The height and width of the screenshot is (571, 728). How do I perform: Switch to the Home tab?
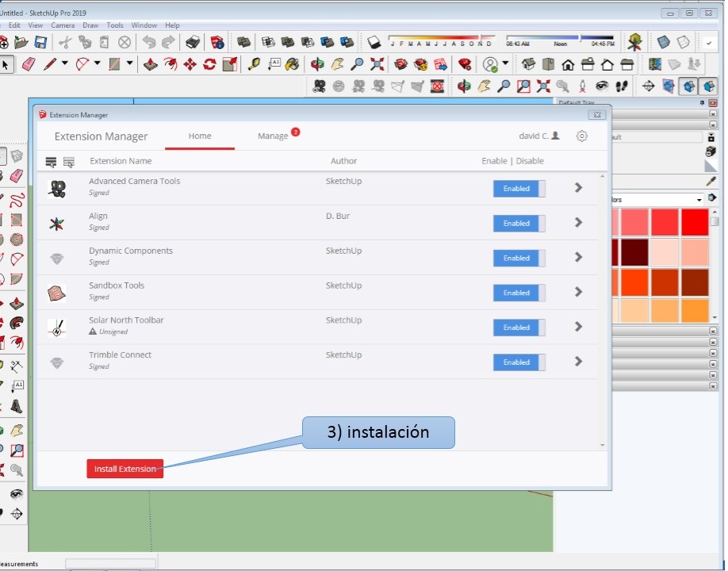[200, 136]
